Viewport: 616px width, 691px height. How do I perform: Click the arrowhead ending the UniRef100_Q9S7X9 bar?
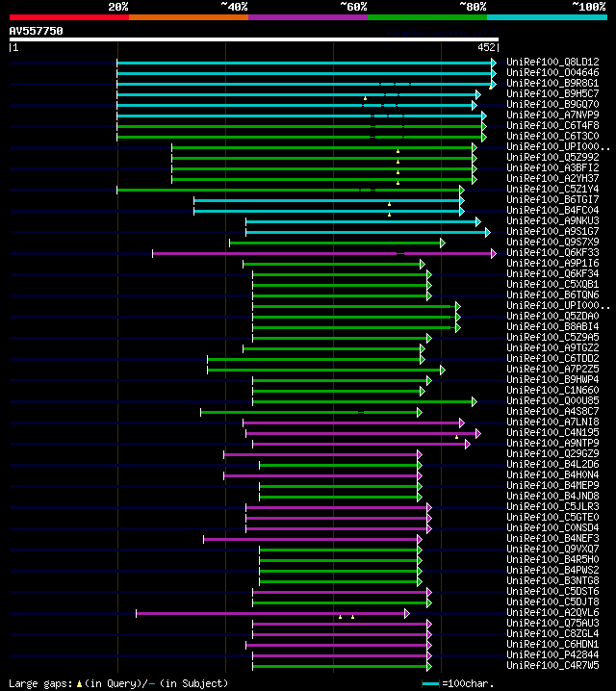(443, 243)
